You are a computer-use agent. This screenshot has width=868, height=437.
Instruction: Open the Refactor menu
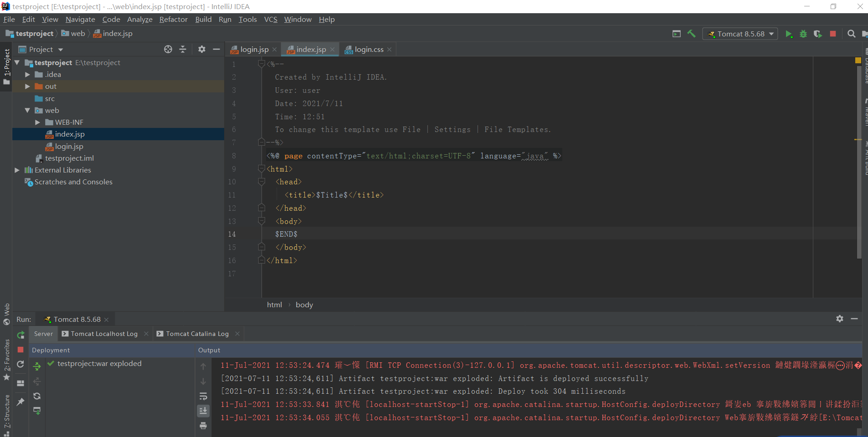(x=173, y=19)
